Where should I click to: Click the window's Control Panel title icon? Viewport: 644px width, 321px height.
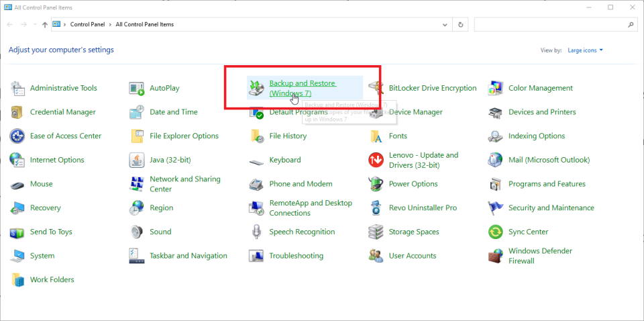pos(8,7)
